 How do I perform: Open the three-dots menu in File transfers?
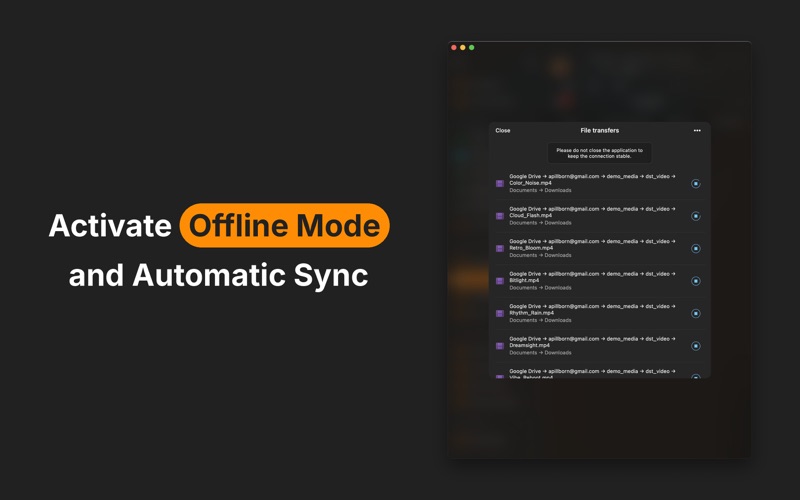(x=697, y=131)
